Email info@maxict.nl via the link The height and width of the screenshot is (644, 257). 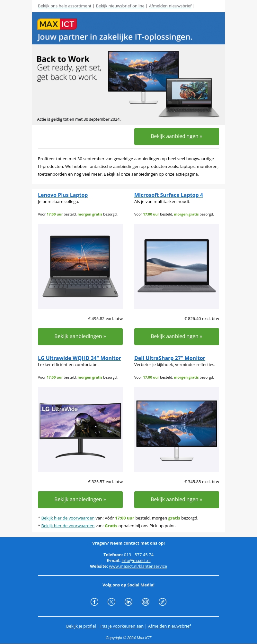tap(136, 560)
